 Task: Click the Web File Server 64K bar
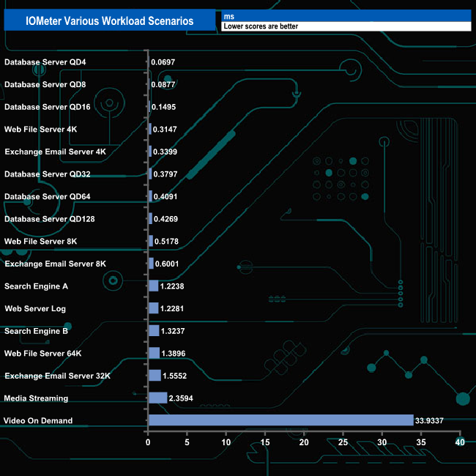click(154, 353)
